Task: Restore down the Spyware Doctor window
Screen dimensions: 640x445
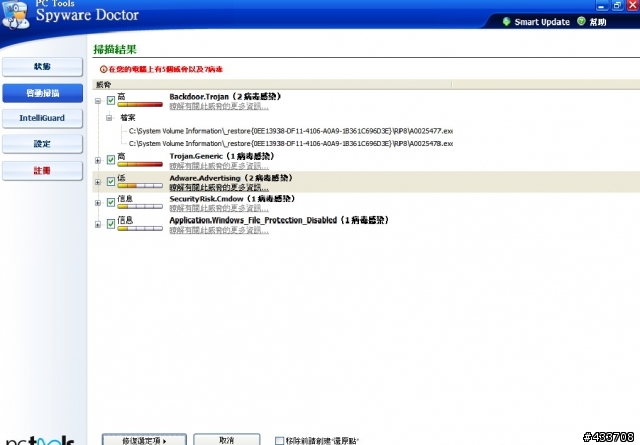Action: pos(617,5)
